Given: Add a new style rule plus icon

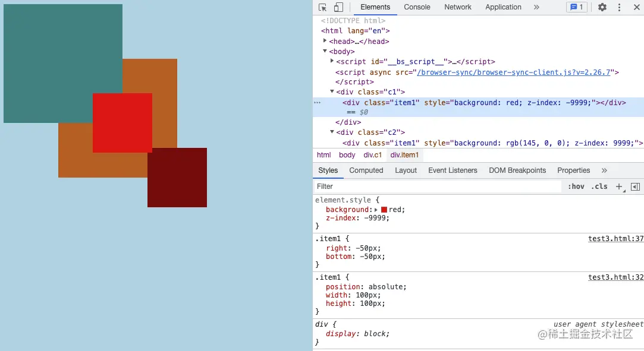Looking at the screenshot, I should 619,186.
